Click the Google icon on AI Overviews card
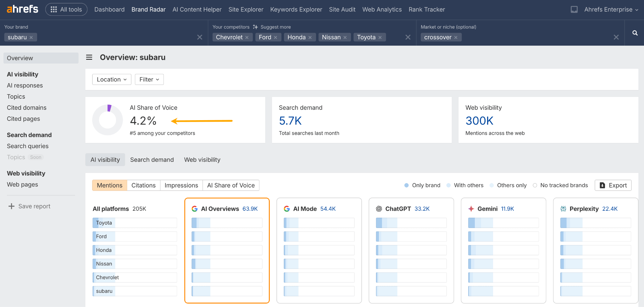Screen dimensions: 644x307 (194, 209)
